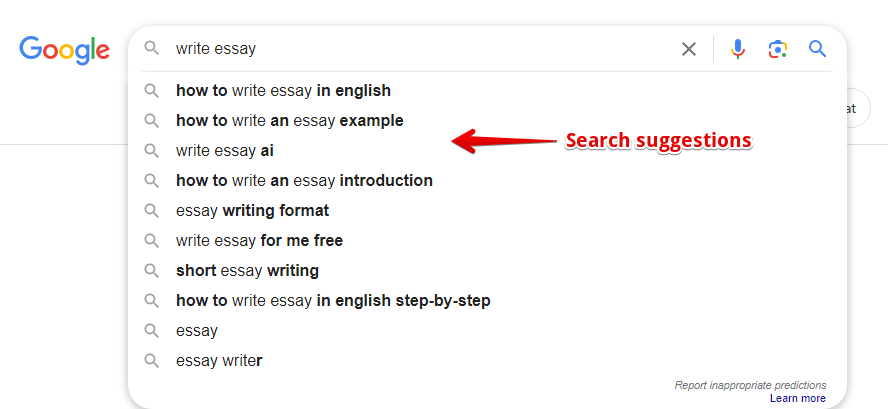Select 'how to write essay in english' suggestion
The image size is (888, 409).
[283, 91]
